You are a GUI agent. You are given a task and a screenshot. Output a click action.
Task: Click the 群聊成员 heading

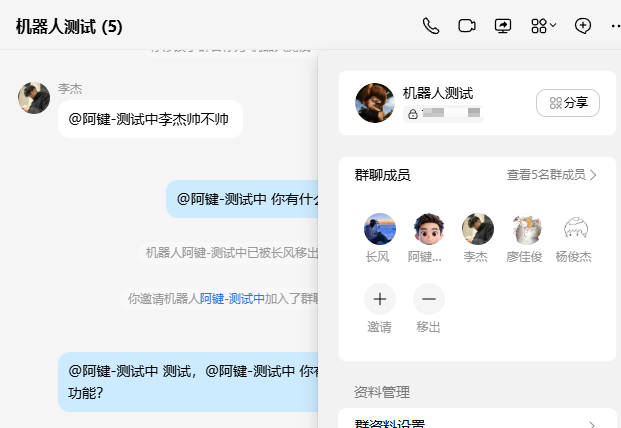pos(382,175)
